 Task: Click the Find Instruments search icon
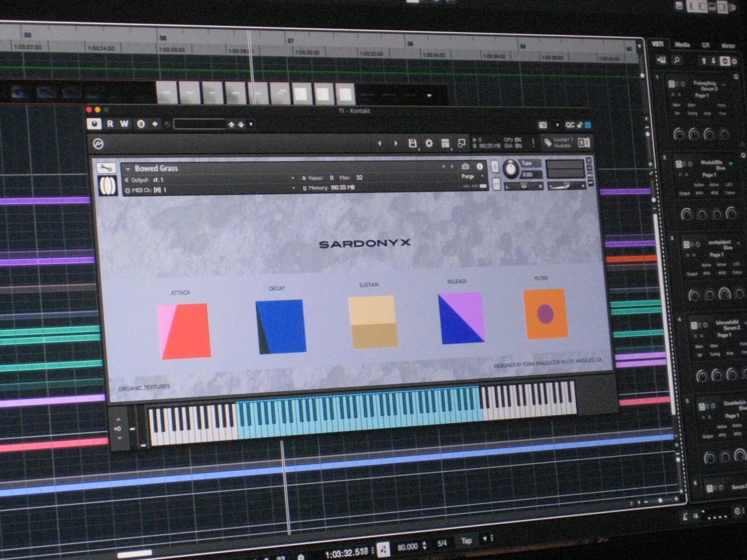(x=677, y=60)
